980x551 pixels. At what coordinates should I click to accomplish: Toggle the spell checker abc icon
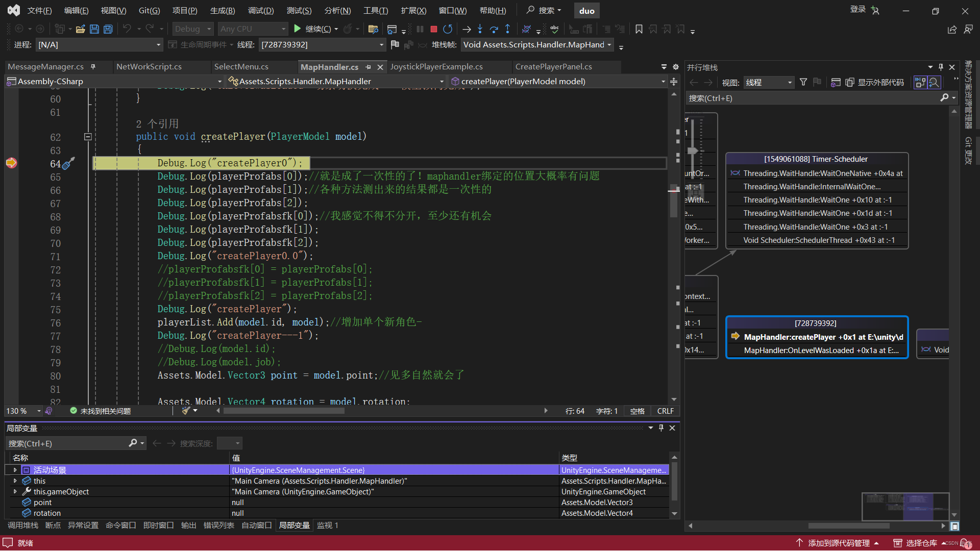(555, 29)
